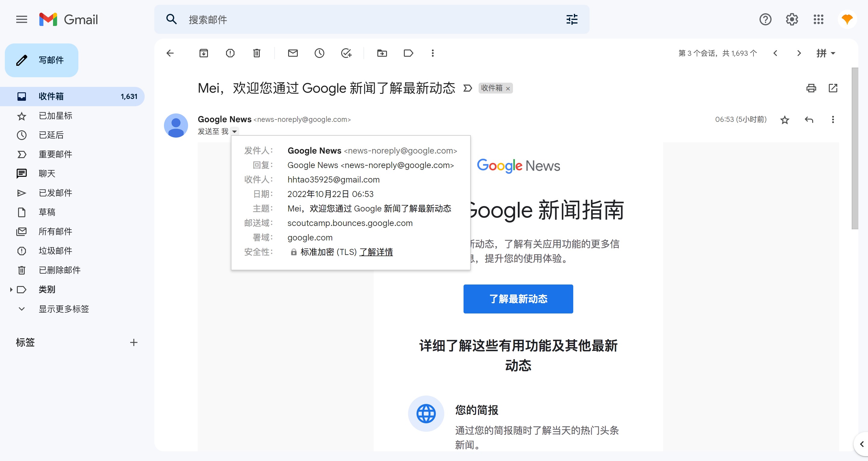Screen dimensions: 868x461
Task: Open 草稿 drafts folder
Action: tap(72, 212)
